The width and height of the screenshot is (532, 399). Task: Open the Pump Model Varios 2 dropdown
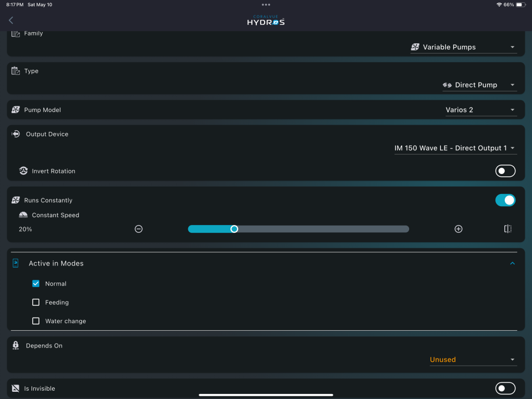point(481,110)
